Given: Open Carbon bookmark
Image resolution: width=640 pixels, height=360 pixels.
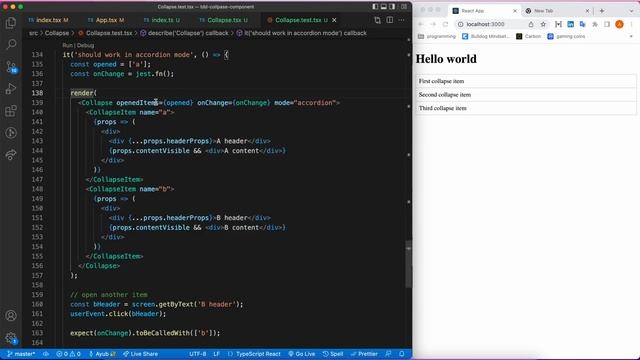Looking at the screenshot, I should pyautogui.click(x=529, y=36).
